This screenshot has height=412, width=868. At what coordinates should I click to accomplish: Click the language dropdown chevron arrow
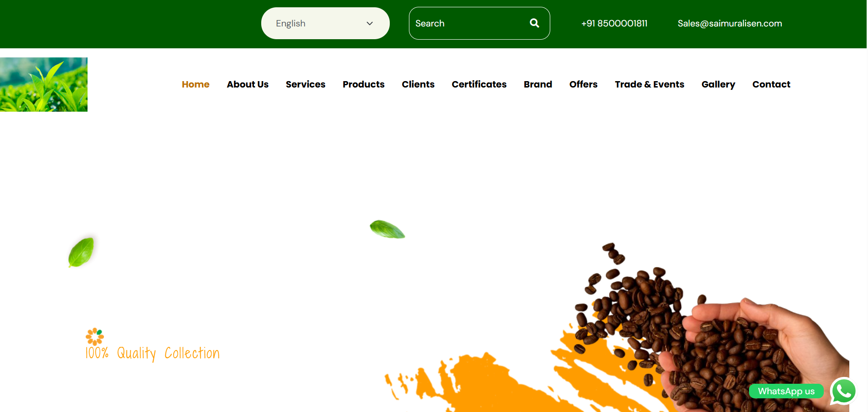[370, 24]
